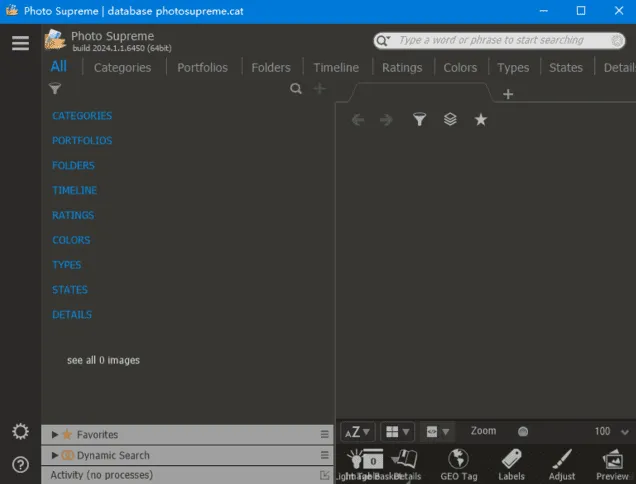Open settings with the gear icon
Screen dimensions: 636x484
pos(20,432)
